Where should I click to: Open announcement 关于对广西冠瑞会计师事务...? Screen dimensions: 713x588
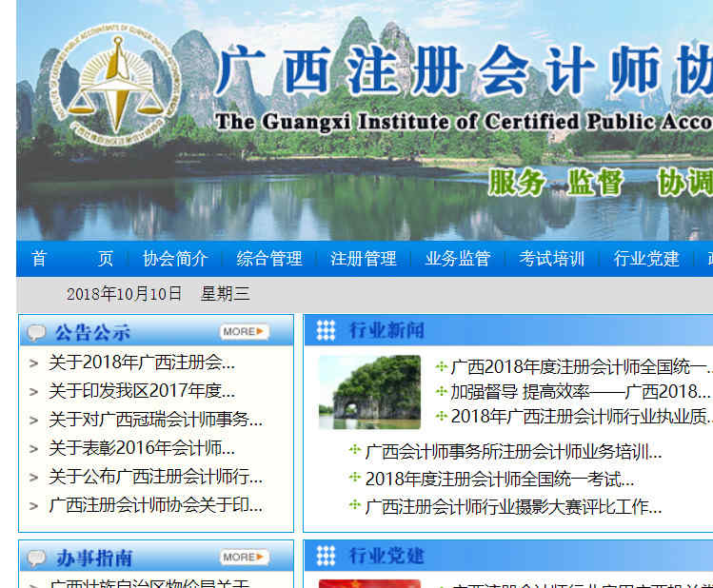click(155, 420)
